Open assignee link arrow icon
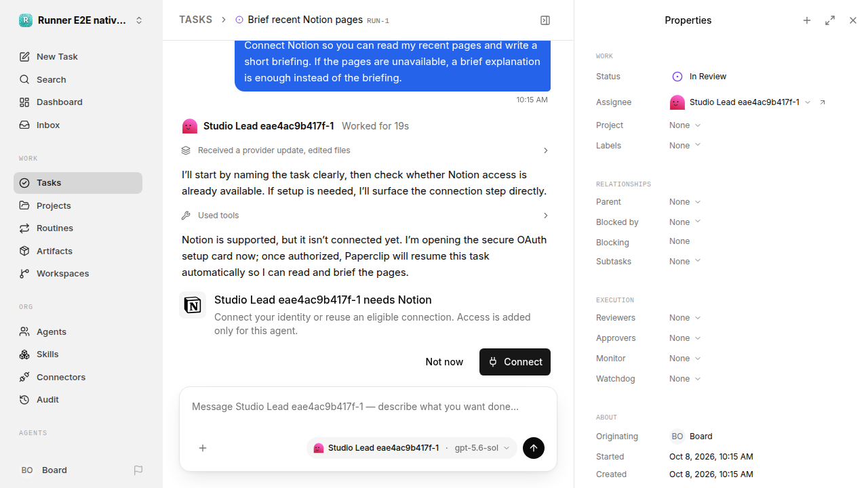 pyautogui.click(x=823, y=102)
